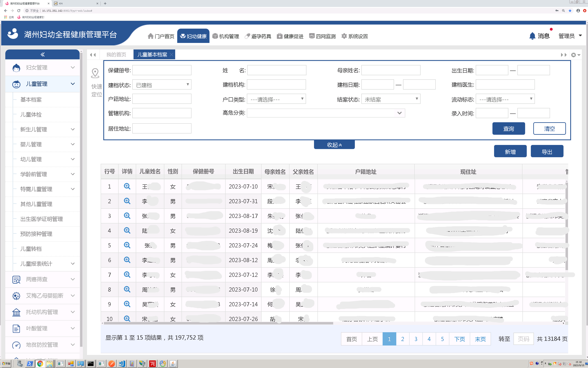
Task: Open Chrome from the Windows taskbar
Action: pyautogui.click(x=40, y=364)
